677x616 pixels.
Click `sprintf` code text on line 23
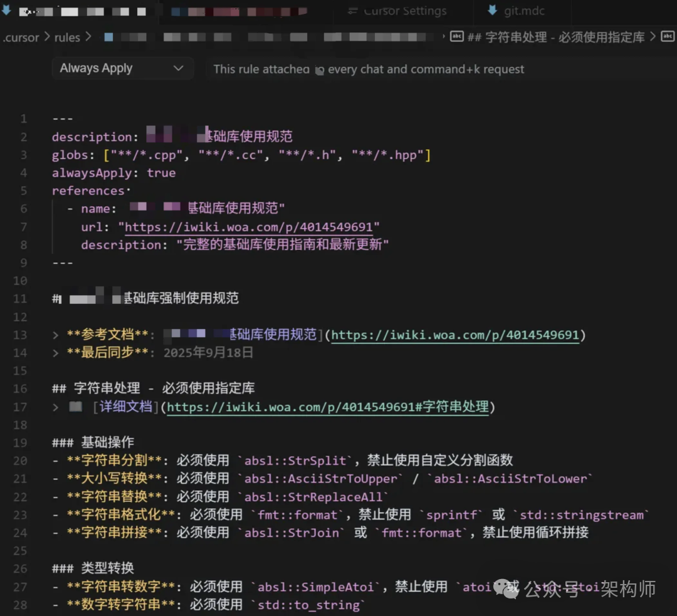(x=451, y=515)
